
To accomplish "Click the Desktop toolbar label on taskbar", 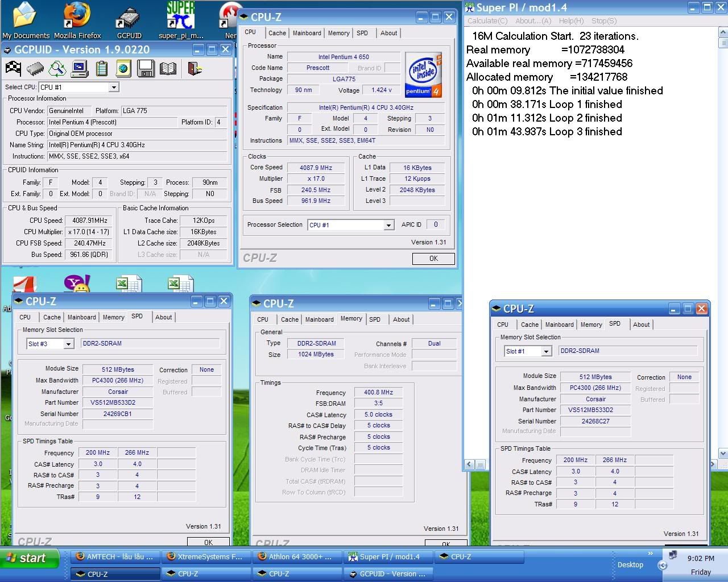I will pyautogui.click(x=630, y=565).
